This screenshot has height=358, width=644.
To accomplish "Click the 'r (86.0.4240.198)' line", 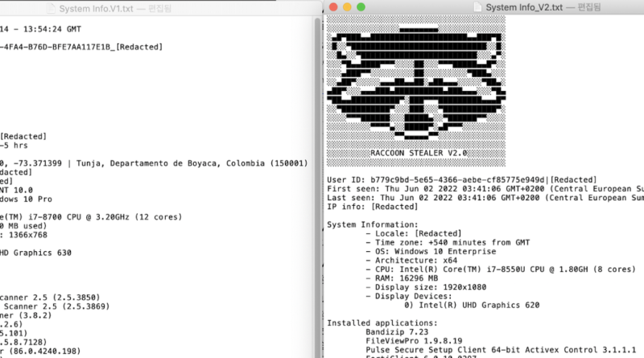I will pyautogui.click(x=40, y=352).
